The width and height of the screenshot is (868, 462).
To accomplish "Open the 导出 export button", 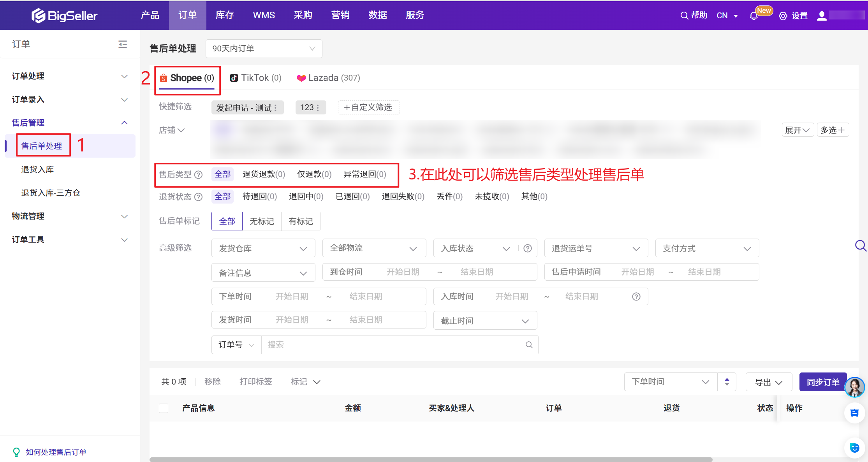I will tap(769, 382).
